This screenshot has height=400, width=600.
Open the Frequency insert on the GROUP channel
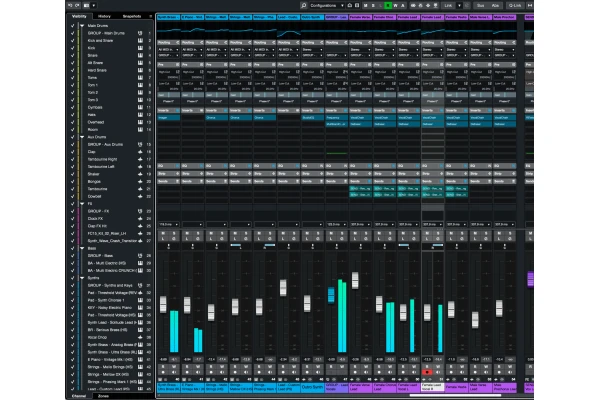pos(336,118)
